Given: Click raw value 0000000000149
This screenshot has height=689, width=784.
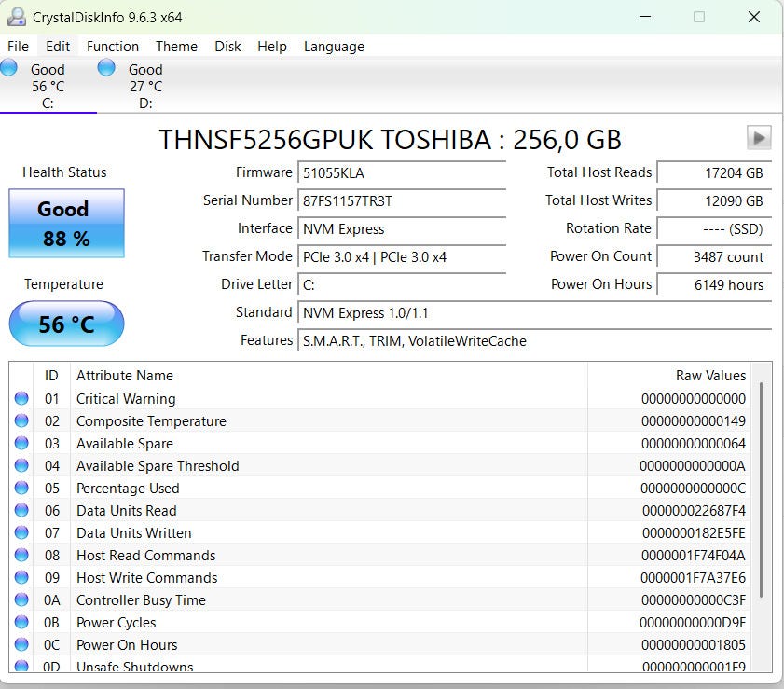Looking at the screenshot, I should [x=694, y=421].
